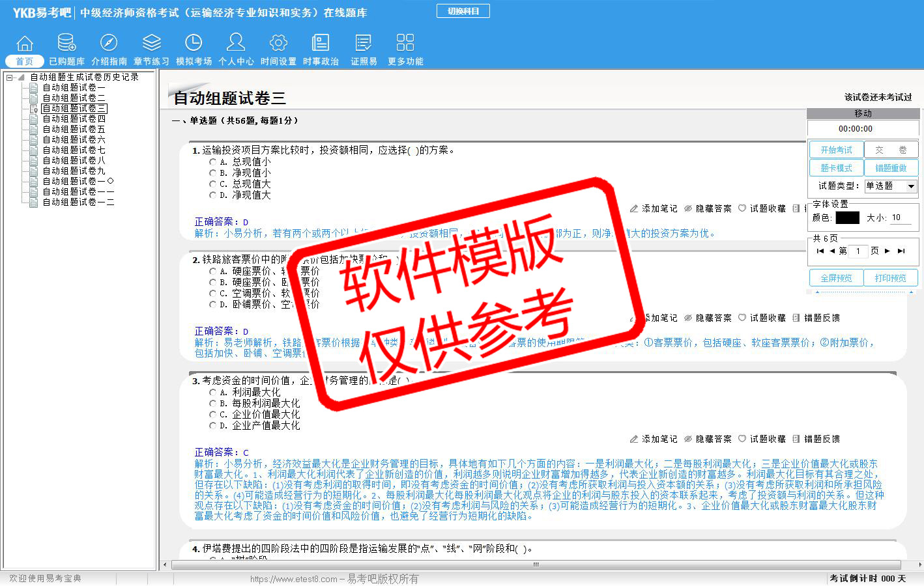The height and width of the screenshot is (586, 924).
Task: Click 切换科目 switch subject button
Action: [463, 11]
